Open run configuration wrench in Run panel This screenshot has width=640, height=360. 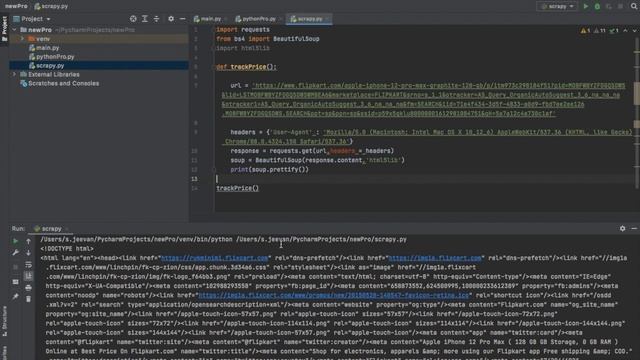click(15, 253)
